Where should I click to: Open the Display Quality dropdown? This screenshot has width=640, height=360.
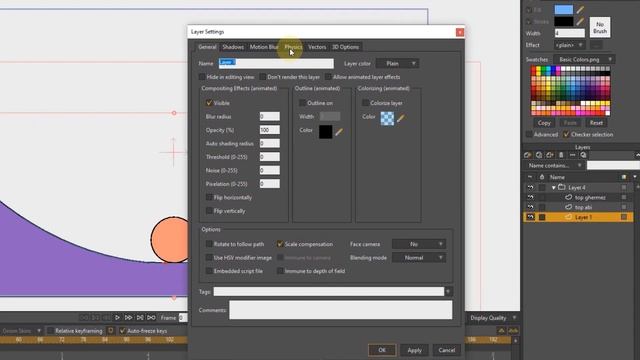(x=492, y=318)
